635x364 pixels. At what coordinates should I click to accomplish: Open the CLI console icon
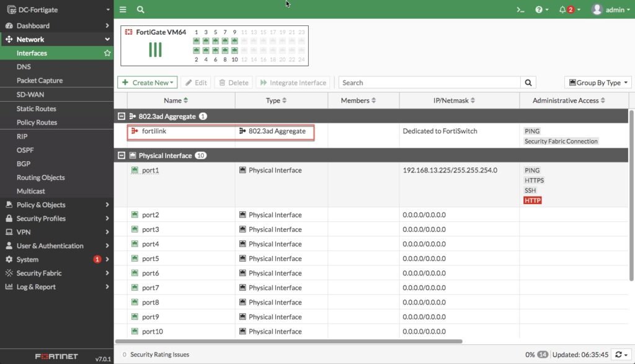coord(520,10)
